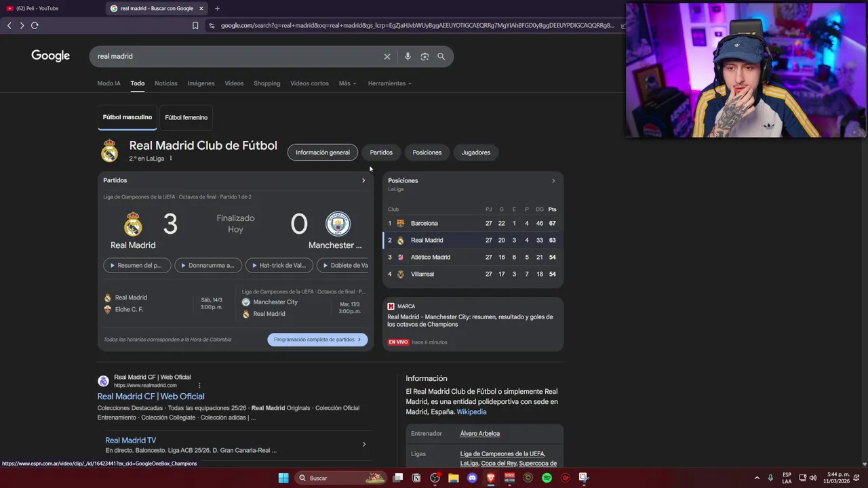This screenshot has width=868, height=488.
Task: Bookmark this page with the bookmark icon
Action: pyautogui.click(x=195, y=26)
